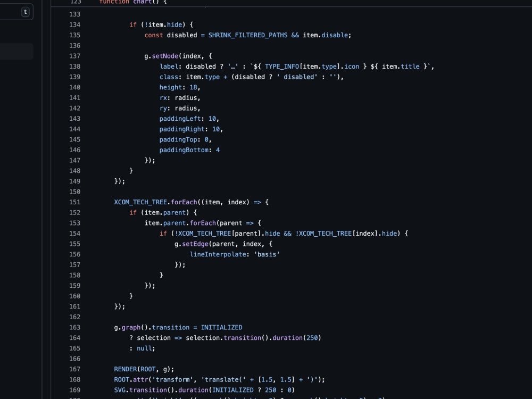This screenshot has height=399, width=532.
Task: Click 'setNode' method name
Action: [x=165, y=56]
